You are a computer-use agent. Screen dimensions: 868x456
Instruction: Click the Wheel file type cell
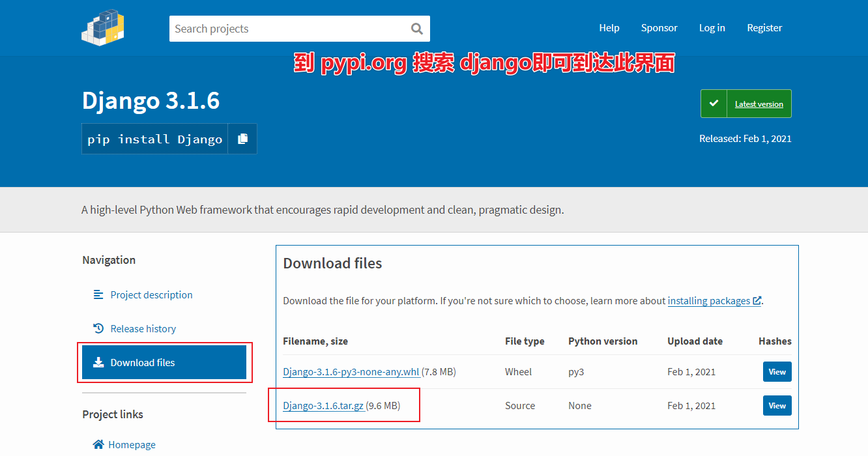click(x=518, y=371)
